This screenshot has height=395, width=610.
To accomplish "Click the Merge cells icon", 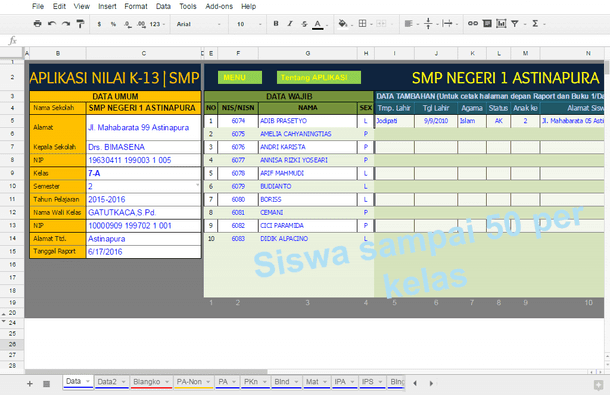I will 381,24.
